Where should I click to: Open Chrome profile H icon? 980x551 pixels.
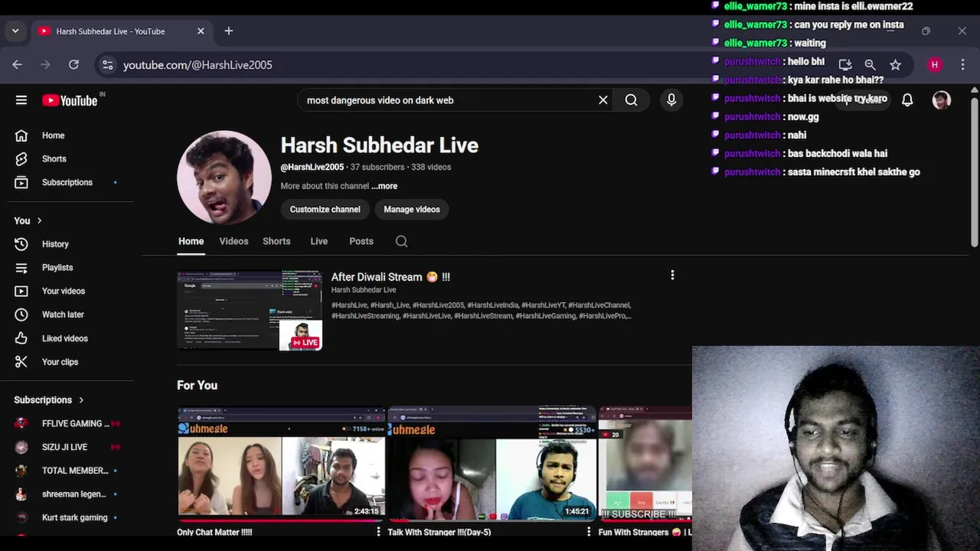934,65
